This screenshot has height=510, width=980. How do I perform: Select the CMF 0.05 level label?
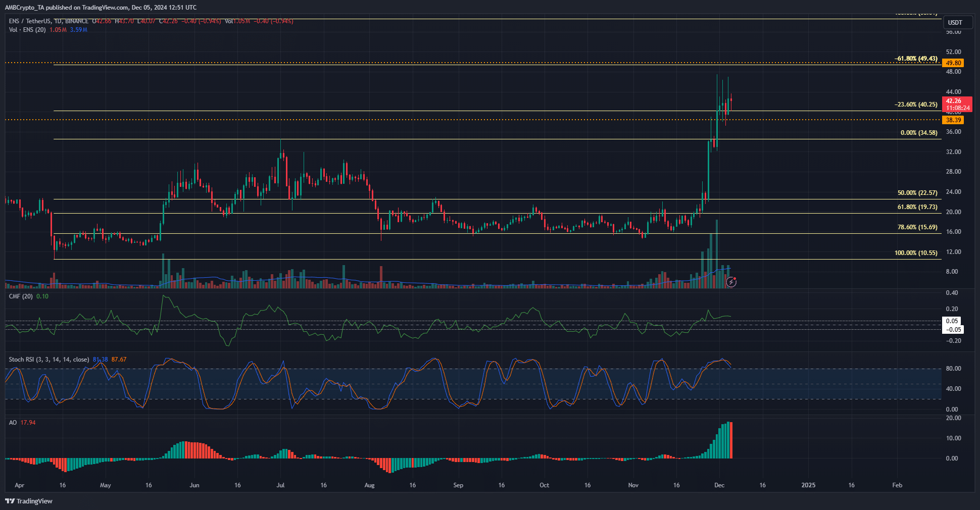(952, 321)
